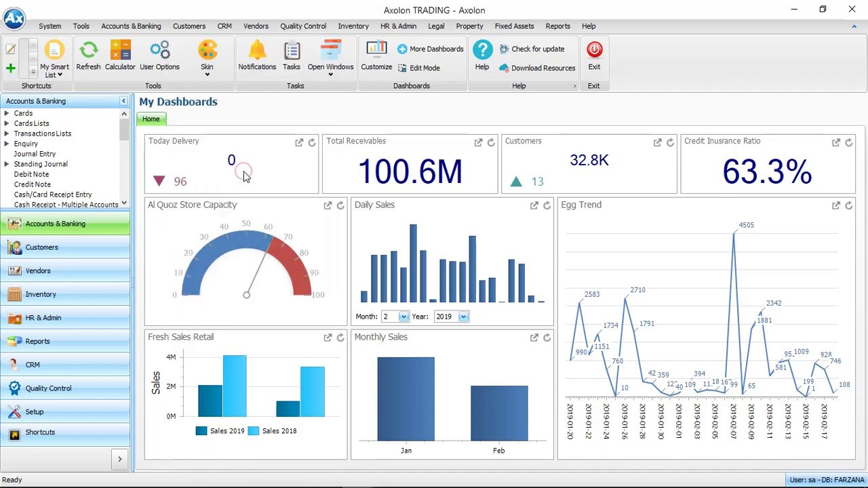Click Check for update link
This screenshot has width=868, height=488.
coord(532,49)
